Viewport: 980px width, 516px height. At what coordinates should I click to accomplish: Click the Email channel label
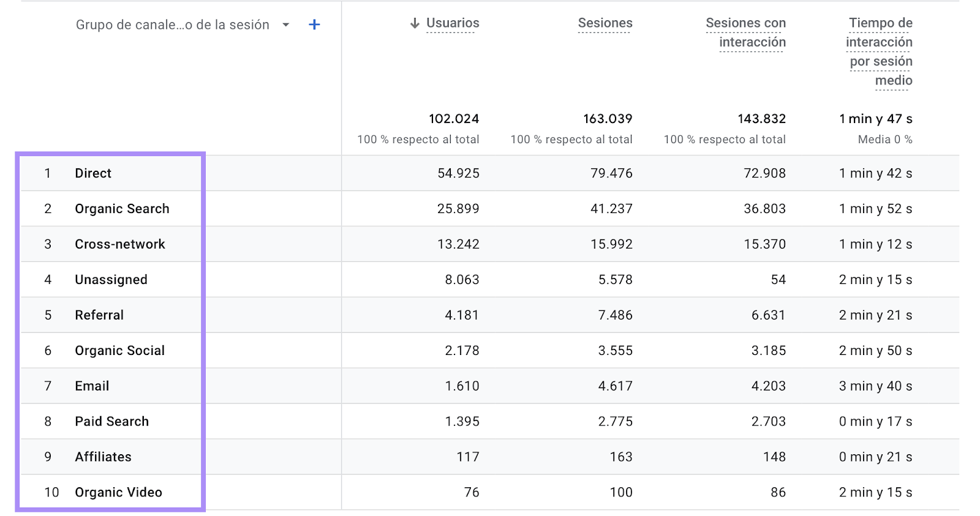click(x=92, y=386)
